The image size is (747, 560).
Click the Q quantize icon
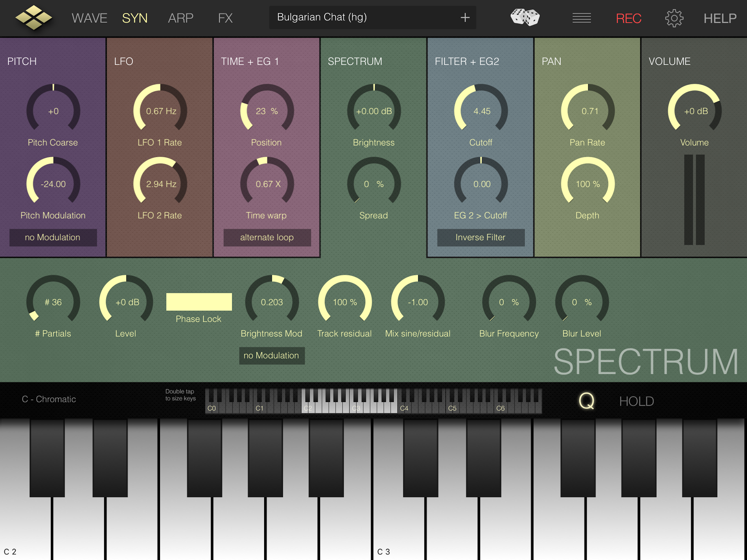coord(586,401)
